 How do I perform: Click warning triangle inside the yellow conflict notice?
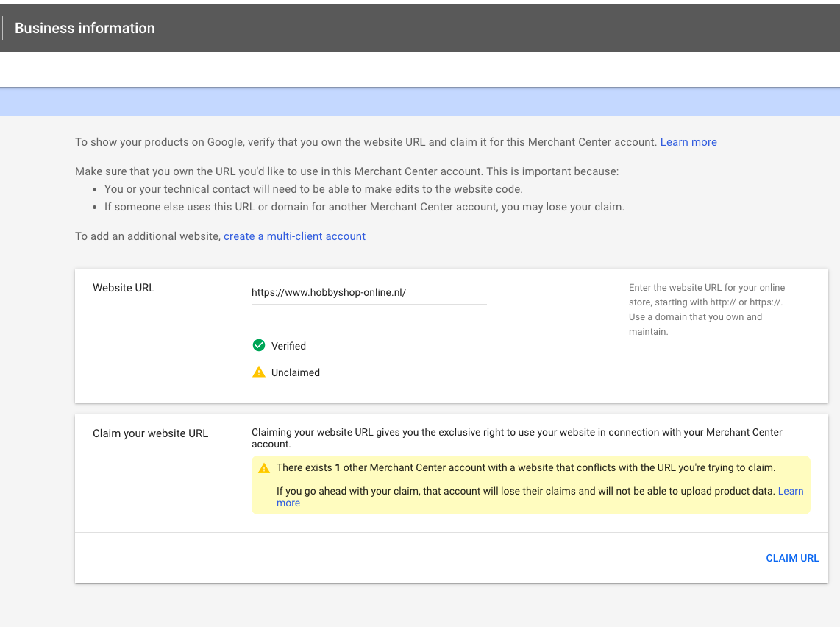(x=264, y=468)
